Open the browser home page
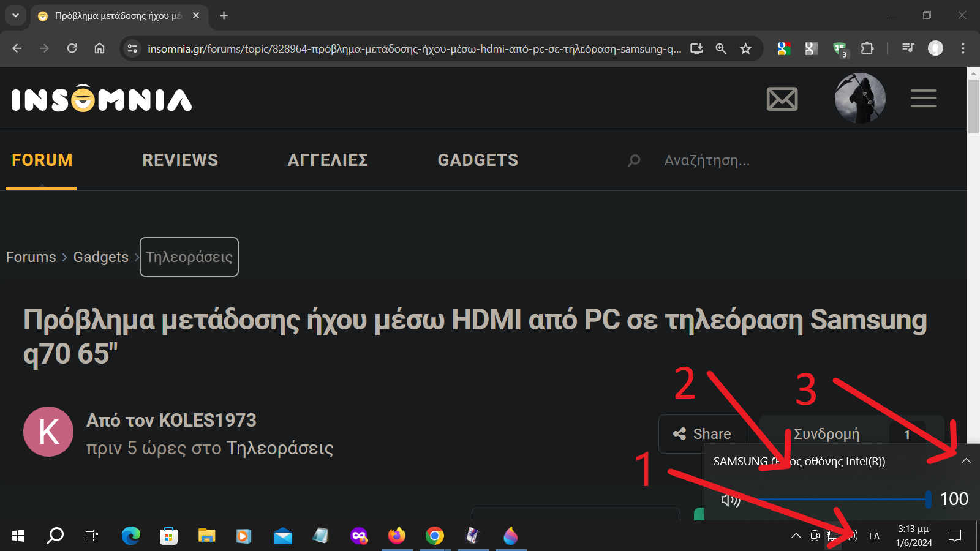Viewport: 980px width, 551px height. click(99, 48)
